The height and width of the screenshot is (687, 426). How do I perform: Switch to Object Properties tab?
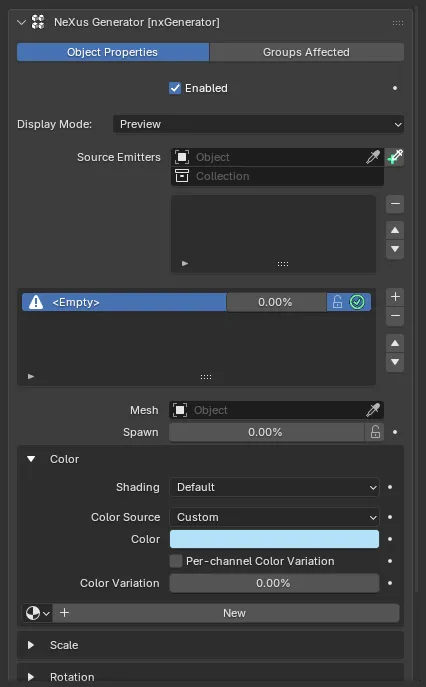113,52
